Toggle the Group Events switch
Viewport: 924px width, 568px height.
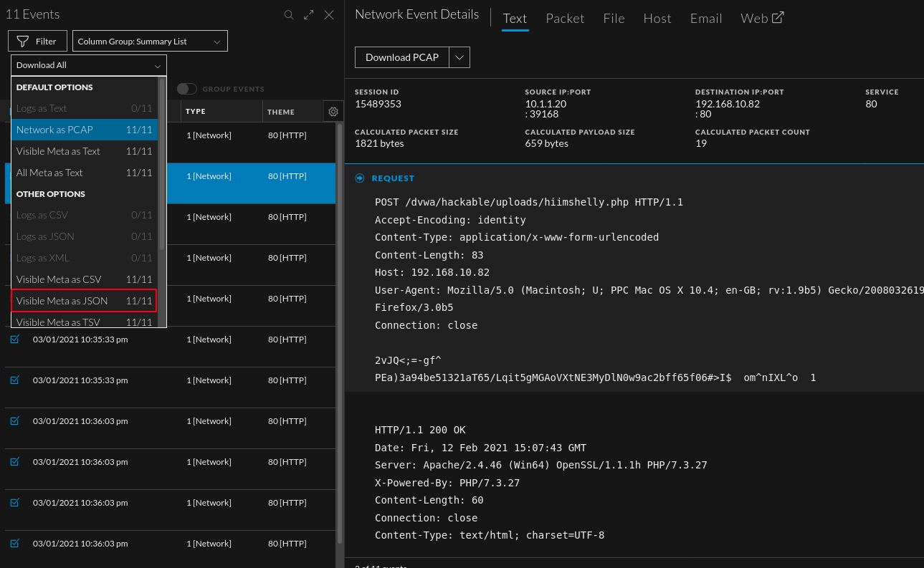tap(187, 89)
